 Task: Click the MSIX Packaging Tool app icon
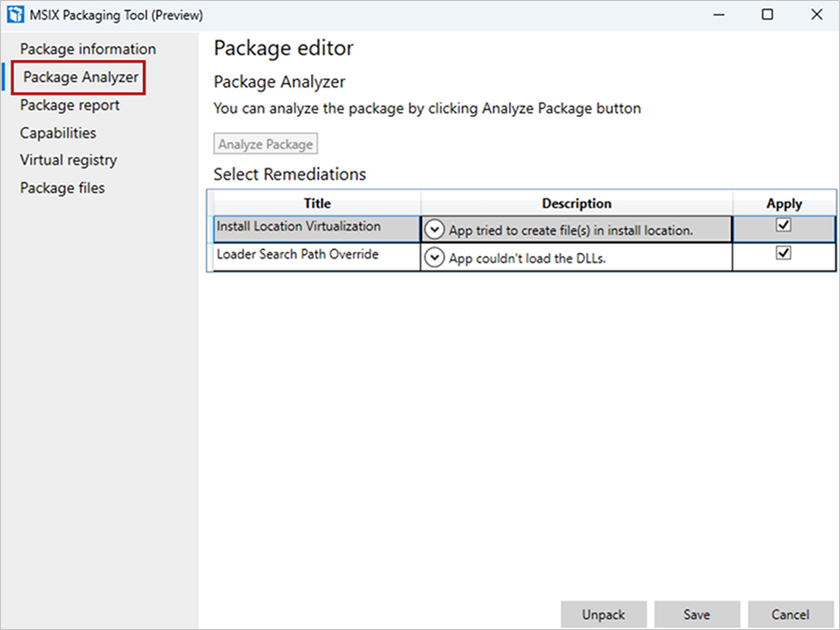pos(16,14)
